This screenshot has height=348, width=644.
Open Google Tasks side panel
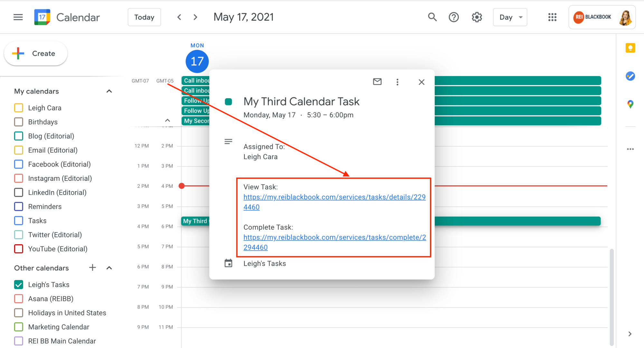tap(630, 76)
